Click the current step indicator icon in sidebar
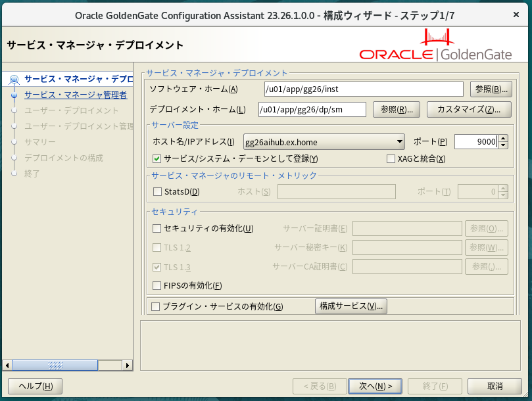The width and height of the screenshot is (532, 401). (x=14, y=80)
